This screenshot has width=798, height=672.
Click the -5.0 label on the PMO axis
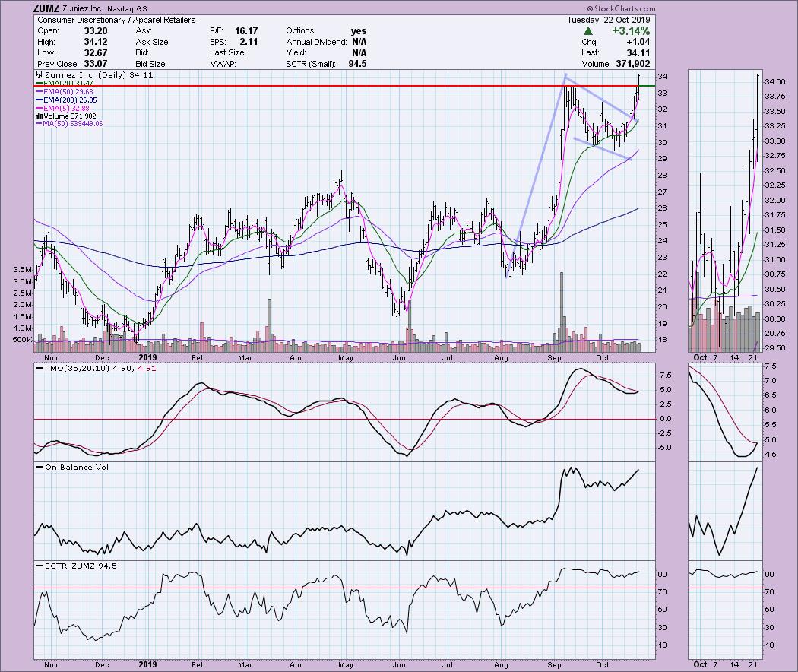point(665,448)
